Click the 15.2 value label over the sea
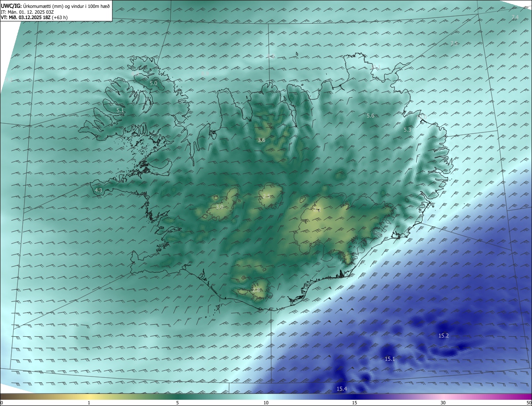The height and width of the screenshot is (406, 532). pyautogui.click(x=443, y=336)
